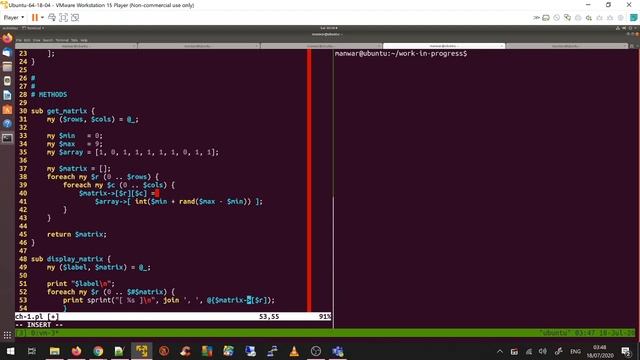
Task: Switch to the fifth terminal tab
Action: point(567,46)
